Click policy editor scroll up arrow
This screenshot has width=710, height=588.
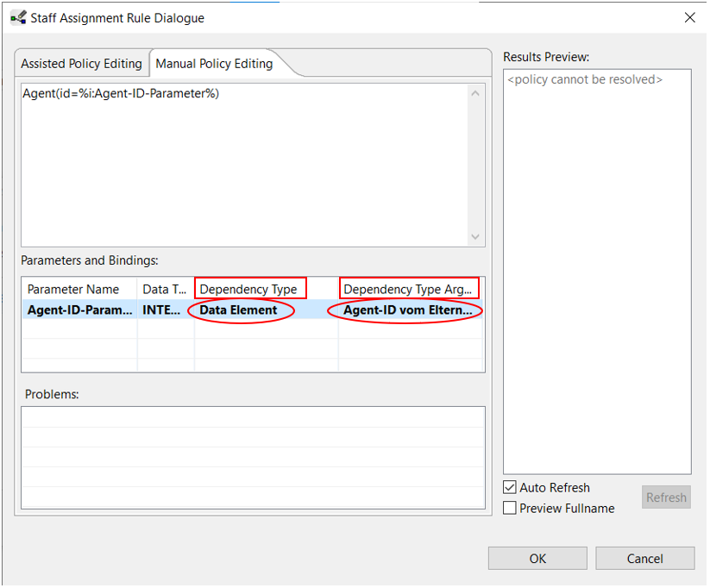tap(475, 93)
